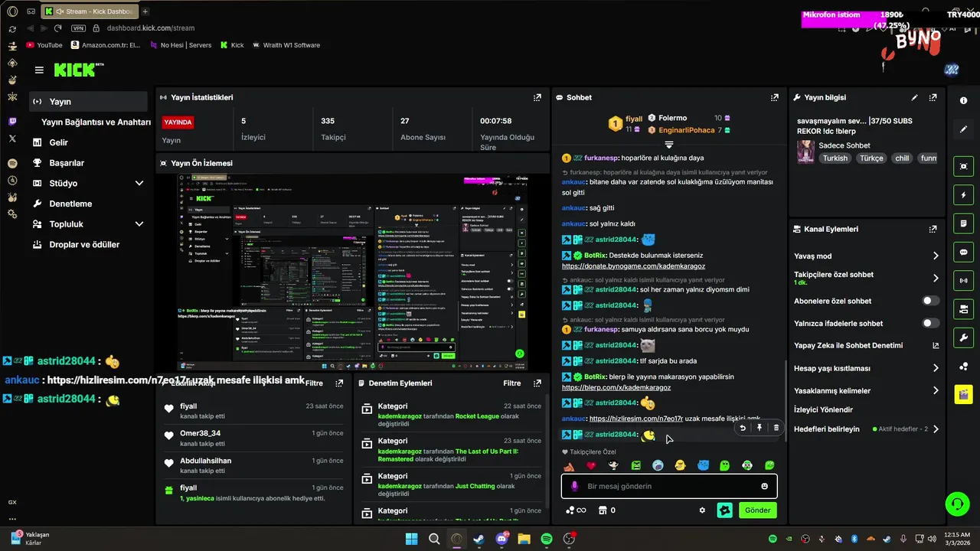The height and width of the screenshot is (551, 980).
Task: Open the donate.bynogame.com link in chat
Action: [x=633, y=266]
